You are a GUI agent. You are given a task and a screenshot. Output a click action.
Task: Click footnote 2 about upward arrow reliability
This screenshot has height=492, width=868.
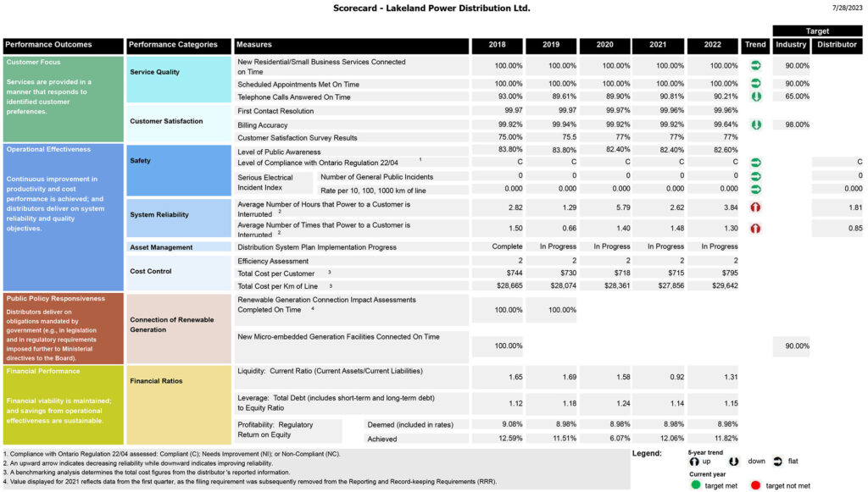tap(138, 463)
